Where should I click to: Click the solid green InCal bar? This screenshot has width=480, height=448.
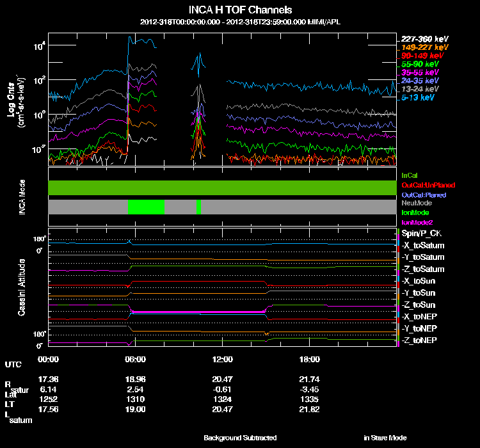coord(222,188)
